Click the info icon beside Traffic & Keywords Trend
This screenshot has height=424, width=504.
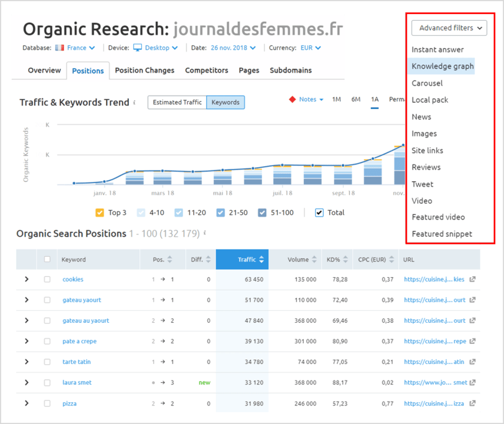click(134, 102)
